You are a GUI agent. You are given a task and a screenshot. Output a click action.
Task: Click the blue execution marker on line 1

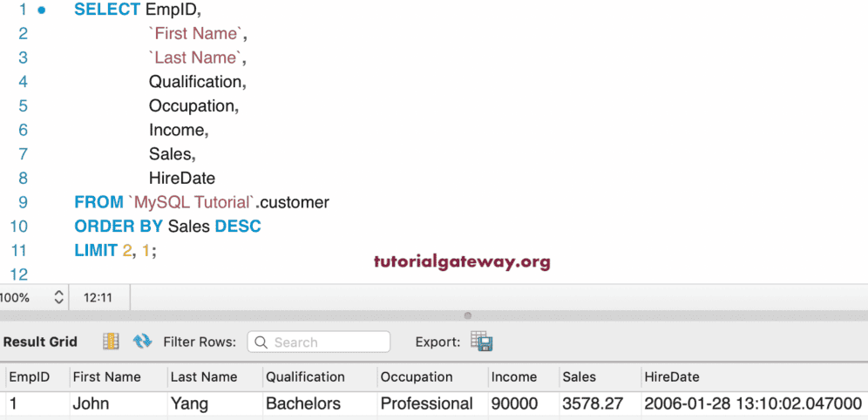click(42, 10)
